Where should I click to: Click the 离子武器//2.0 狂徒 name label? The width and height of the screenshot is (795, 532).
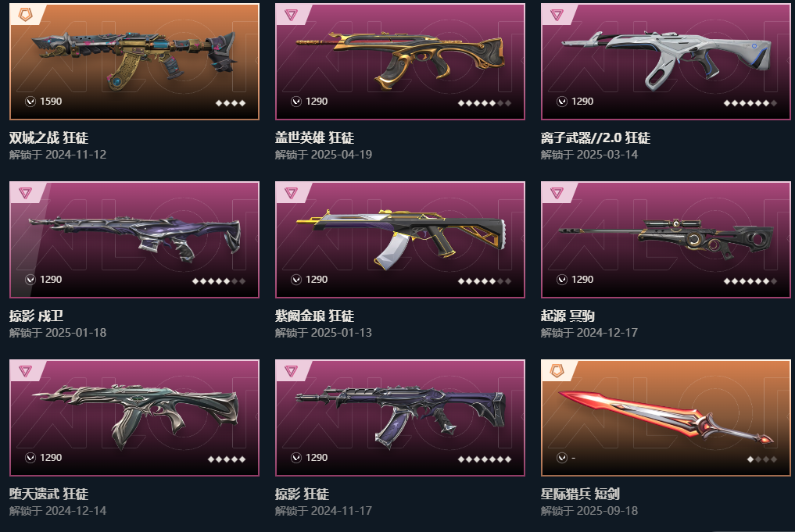click(595, 137)
